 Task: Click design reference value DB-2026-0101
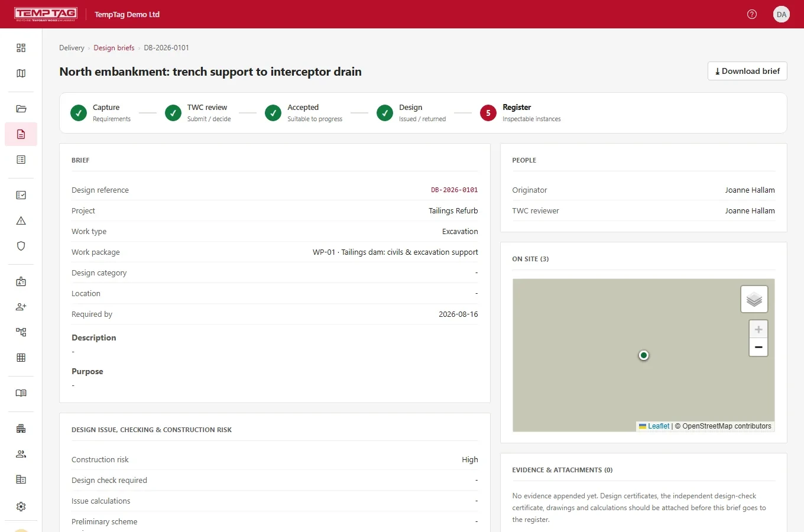click(454, 190)
